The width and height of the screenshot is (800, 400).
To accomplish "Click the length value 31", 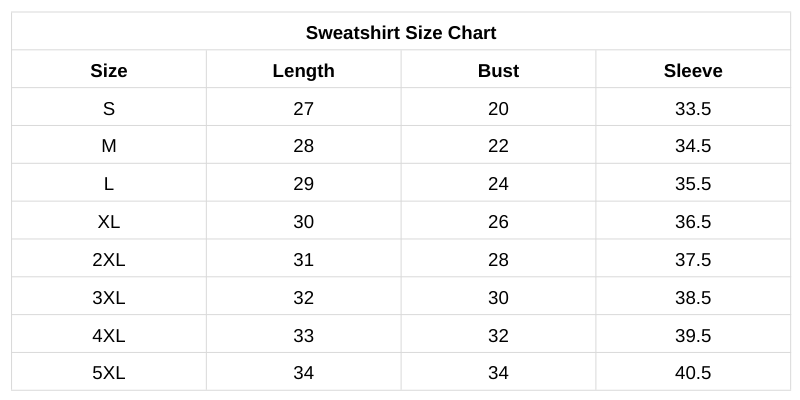I will pos(303,260).
